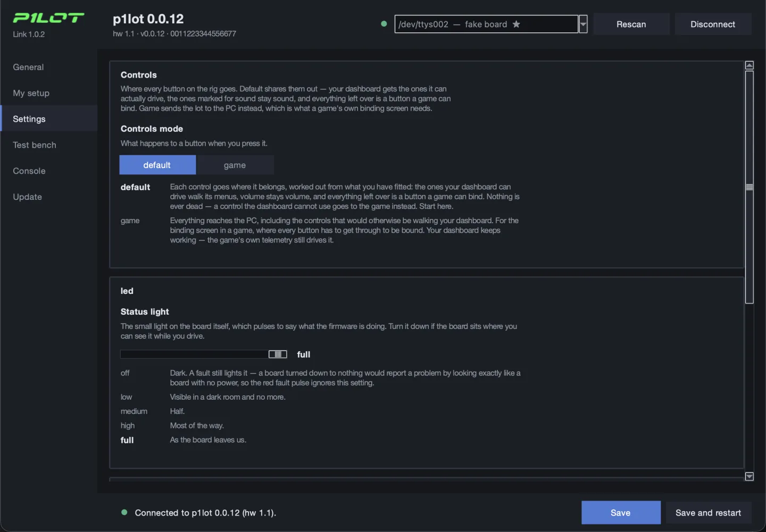The height and width of the screenshot is (532, 766).
Task: Click the P1LOT logo
Action: pyautogui.click(x=48, y=18)
